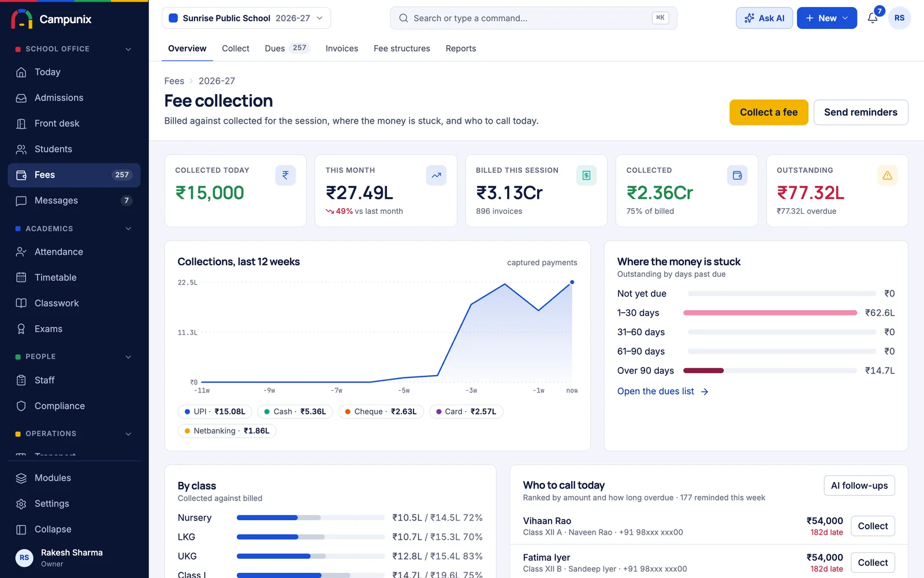
Task: Click the UPI payment legend chip
Action: pos(215,412)
